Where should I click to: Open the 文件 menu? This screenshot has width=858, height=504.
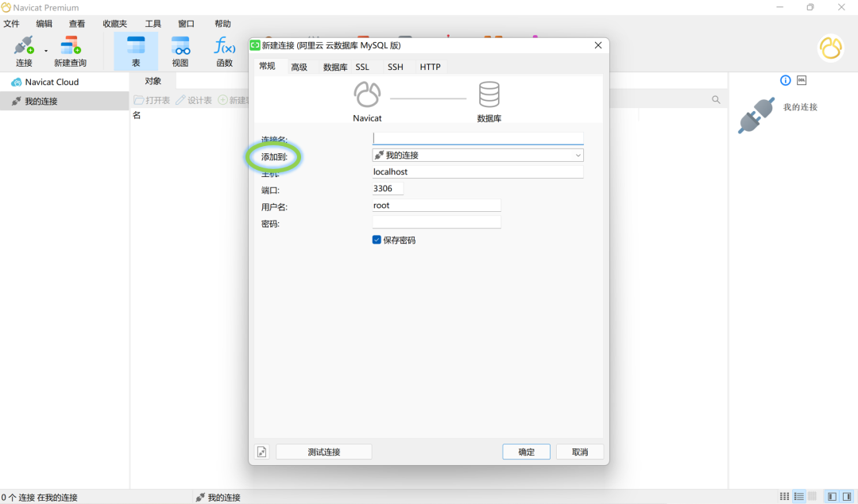coord(11,24)
